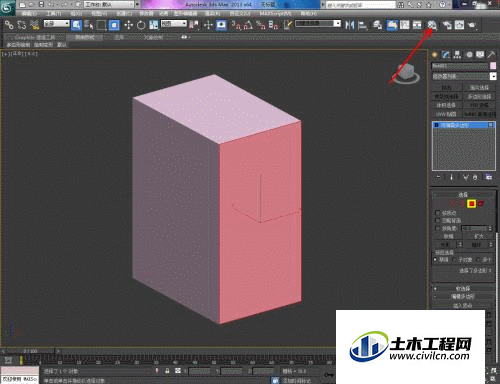500x384 pixels.
Task: Switch to the Graphite Modeling Tools tab
Action: click(35, 37)
